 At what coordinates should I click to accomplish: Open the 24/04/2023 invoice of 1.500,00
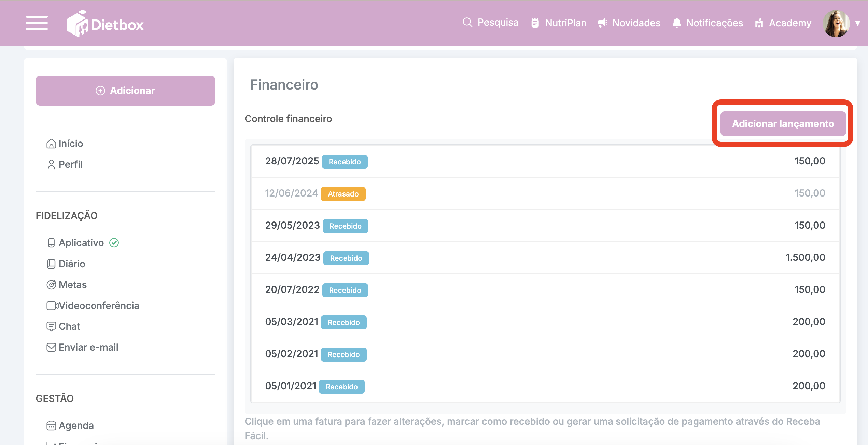pyautogui.click(x=545, y=258)
